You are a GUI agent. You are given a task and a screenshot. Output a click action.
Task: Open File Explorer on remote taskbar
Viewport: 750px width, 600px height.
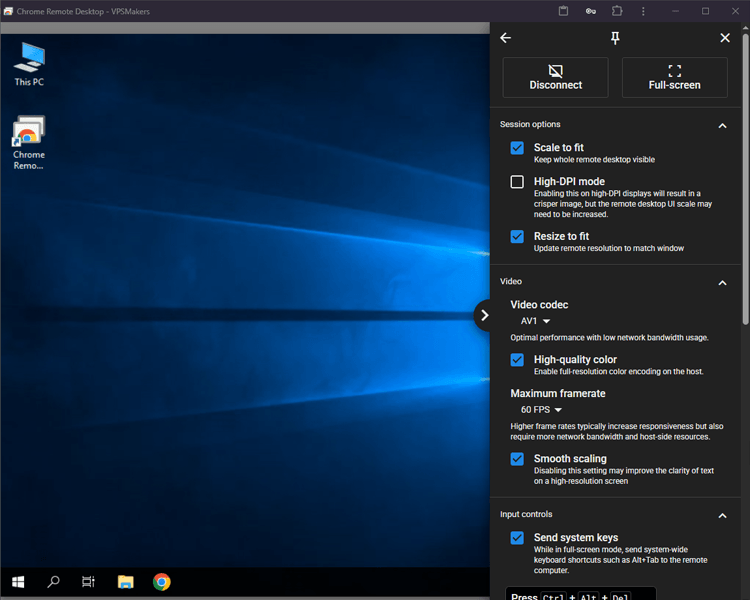126,582
